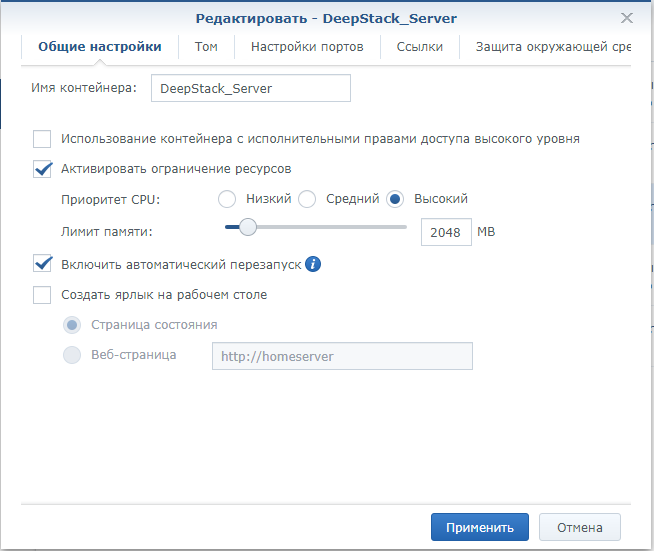Uncheck Активировать ограничение ресурсов

(x=42, y=169)
